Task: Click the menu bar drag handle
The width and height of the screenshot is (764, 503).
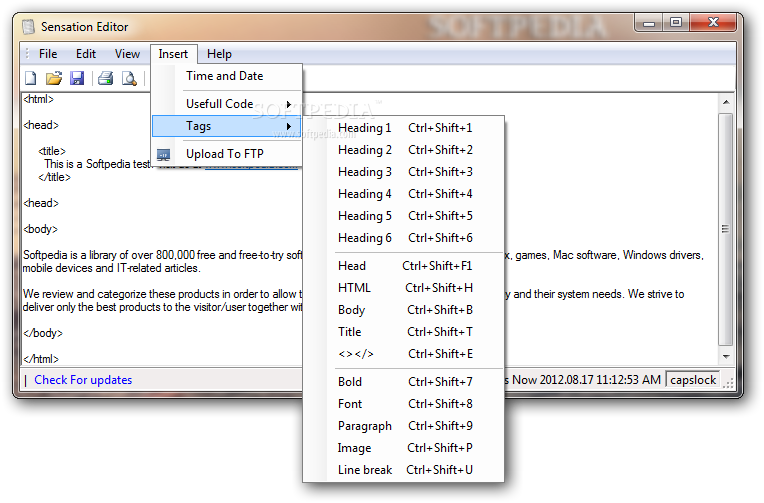Action: point(27,54)
